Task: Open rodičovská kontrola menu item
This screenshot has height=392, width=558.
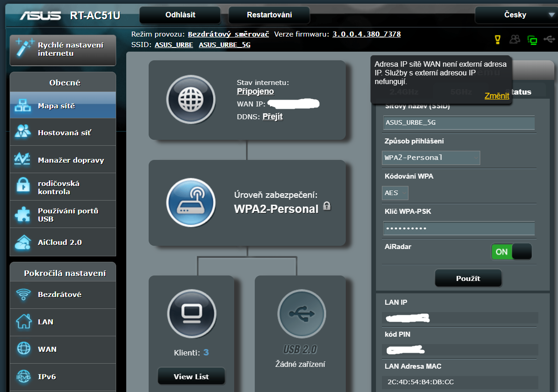Action: tap(63, 187)
